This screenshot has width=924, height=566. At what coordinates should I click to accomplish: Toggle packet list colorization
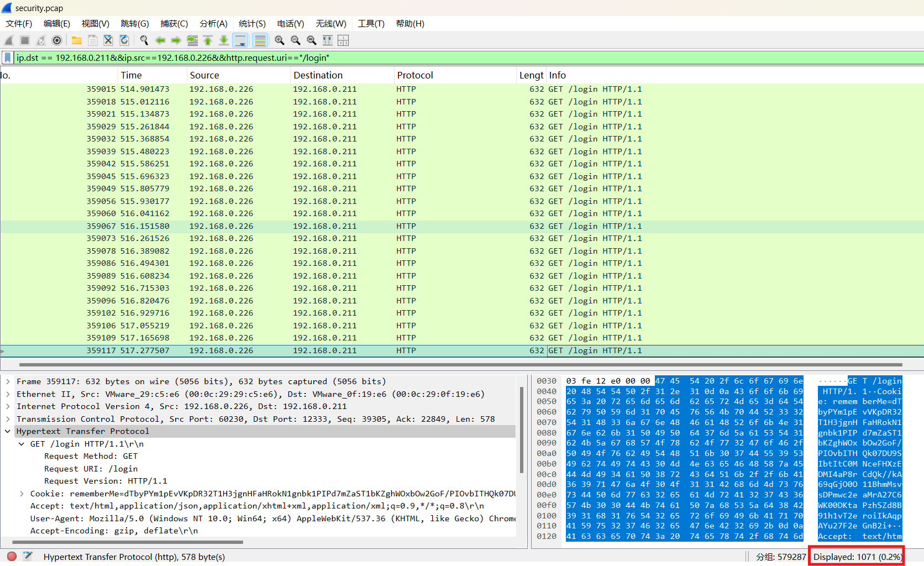pos(260,40)
